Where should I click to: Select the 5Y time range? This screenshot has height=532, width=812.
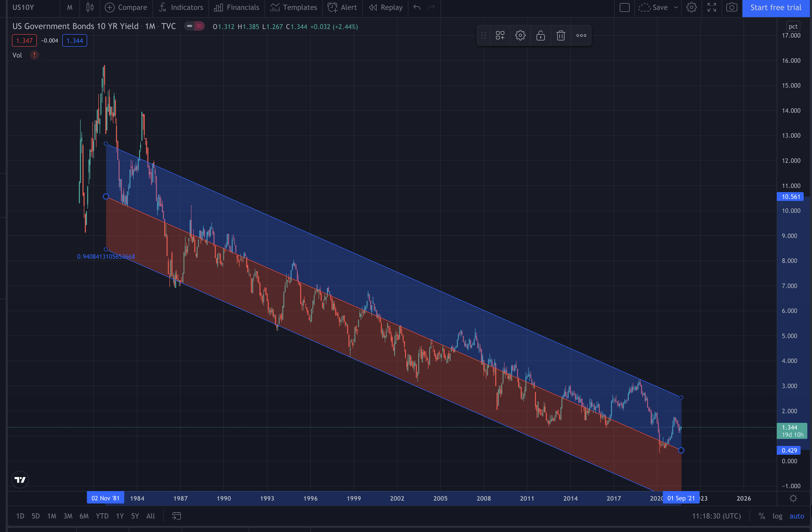point(135,516)
